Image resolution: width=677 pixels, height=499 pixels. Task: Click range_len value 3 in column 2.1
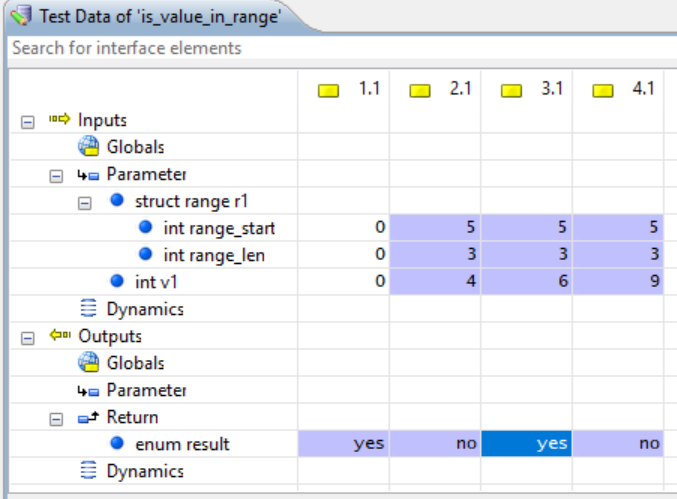(x=435, y=255)
